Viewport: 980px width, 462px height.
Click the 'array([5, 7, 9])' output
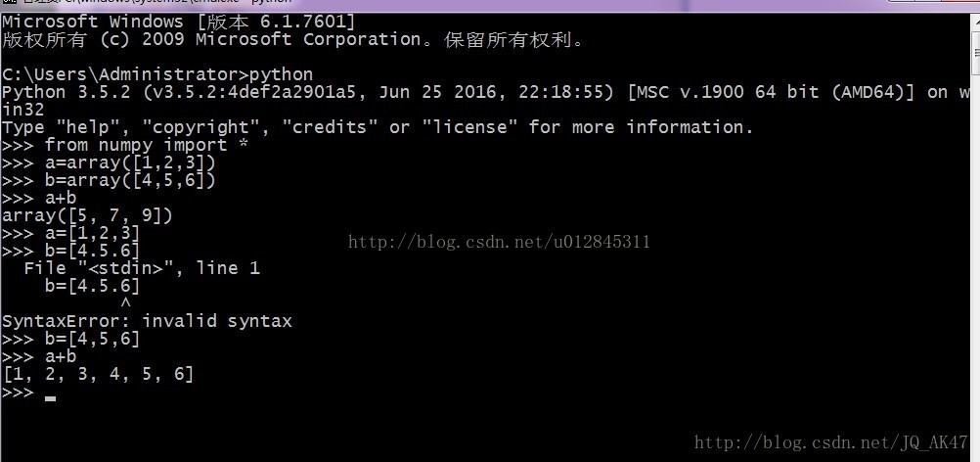click(x=87, y=216)
